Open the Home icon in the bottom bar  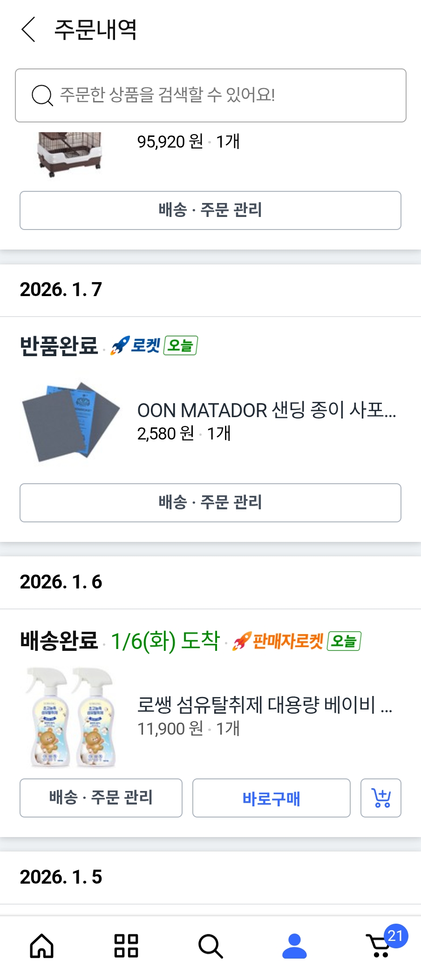click(x=42, y=946)
